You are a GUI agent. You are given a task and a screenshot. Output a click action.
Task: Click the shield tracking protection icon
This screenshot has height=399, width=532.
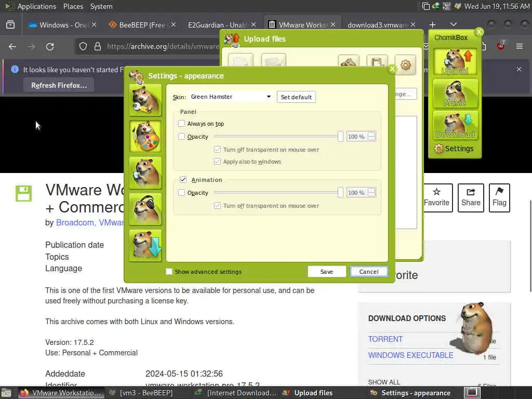(x=83, y=46)
